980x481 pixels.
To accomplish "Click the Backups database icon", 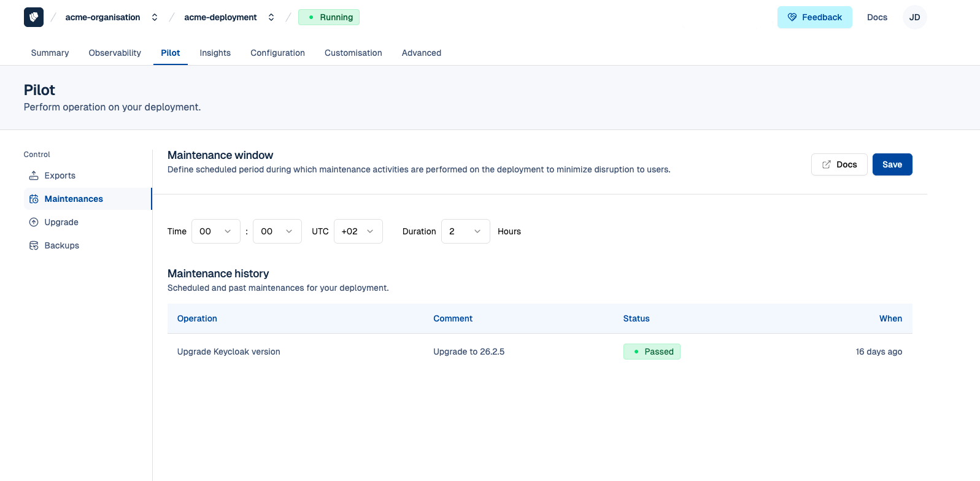I will click(x=34, y=245).
